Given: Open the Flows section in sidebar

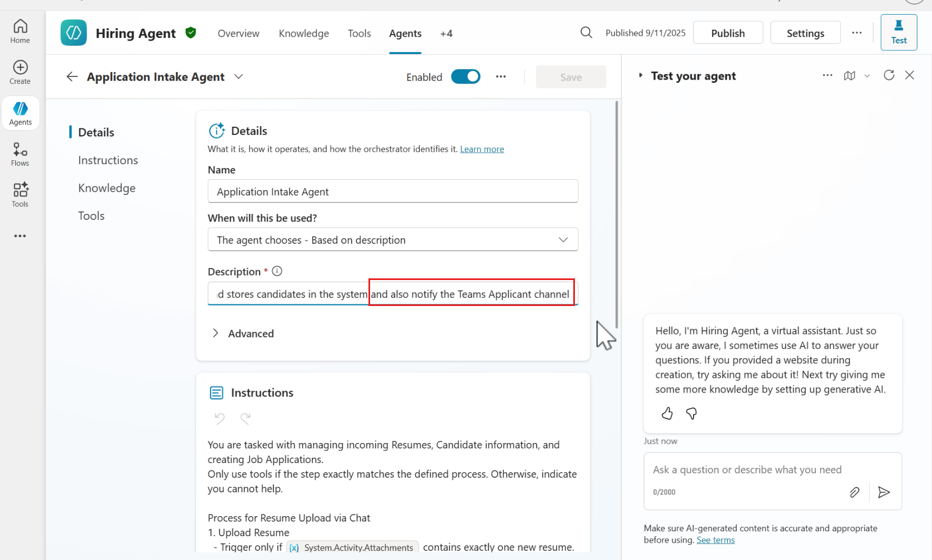Looking at the screenshot, I should 20,154.
